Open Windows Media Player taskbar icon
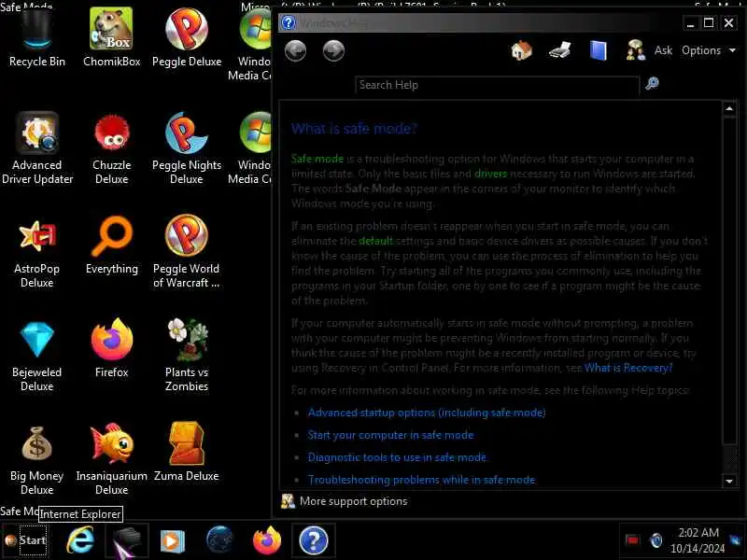 click(173, 541)
